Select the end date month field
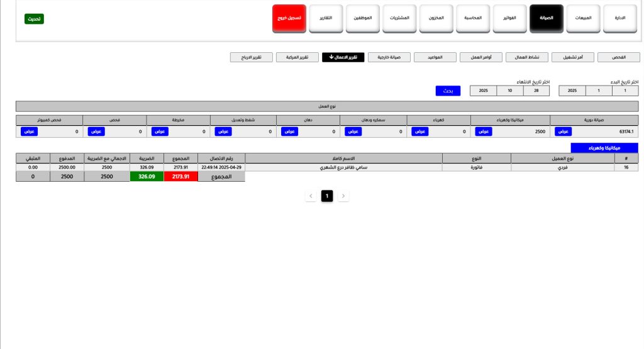 pos(509,91)
